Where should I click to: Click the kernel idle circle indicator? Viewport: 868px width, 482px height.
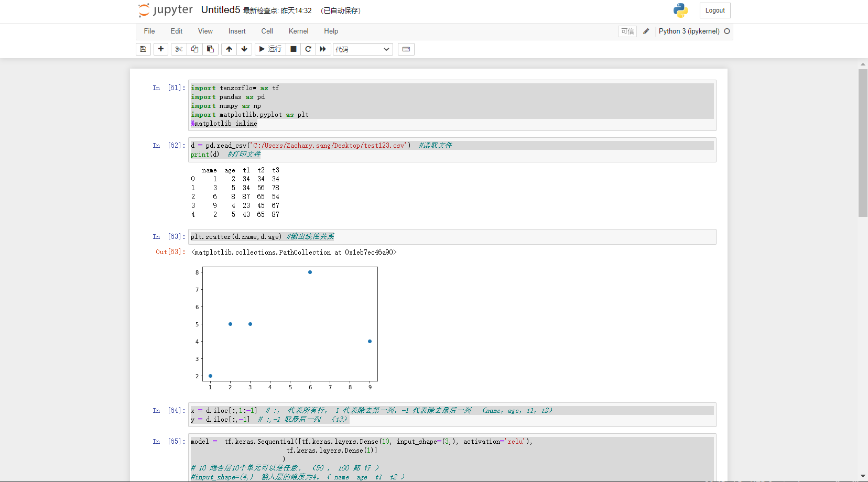click(727, 31)
